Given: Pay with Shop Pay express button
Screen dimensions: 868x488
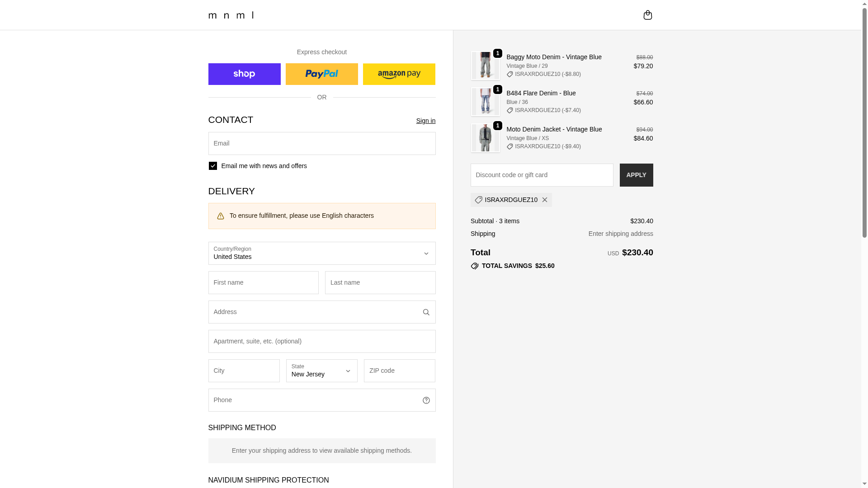Looking at the screenshot, I should tap(244, 74).
